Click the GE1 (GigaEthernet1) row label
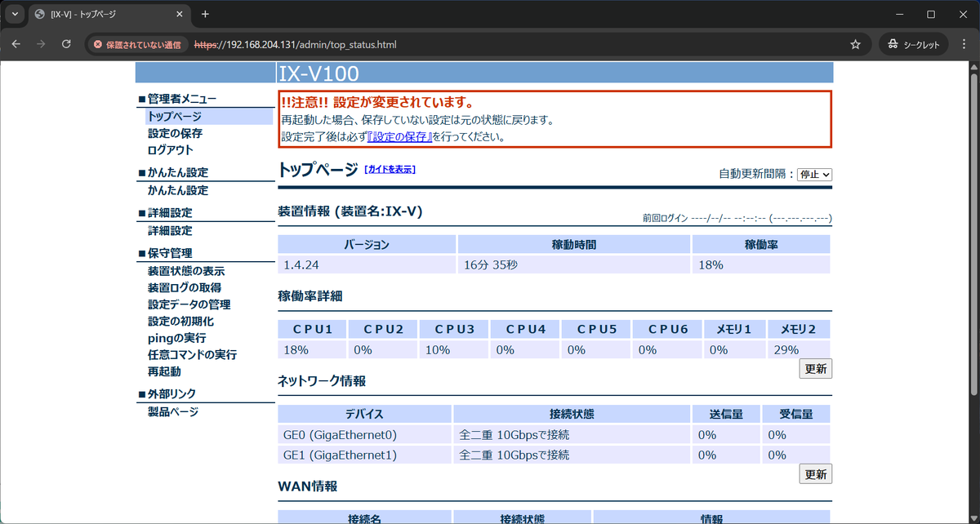This screenshot has width=980, height=524. coord(340,455)
